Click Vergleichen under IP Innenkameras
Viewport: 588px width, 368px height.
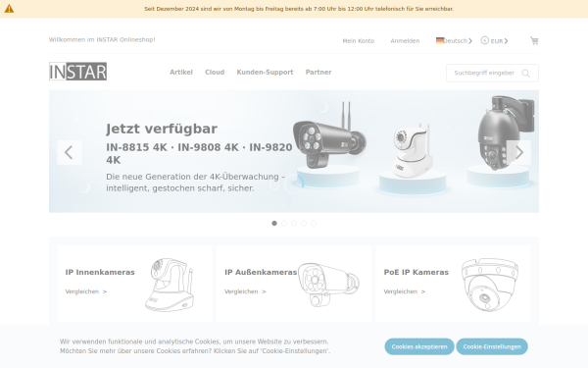86,291
